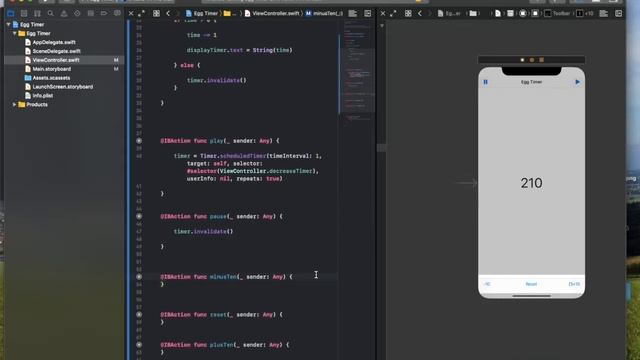Click the plusTen action connection circle
Viewport: 640px width, 360px height.
(139, 345)
